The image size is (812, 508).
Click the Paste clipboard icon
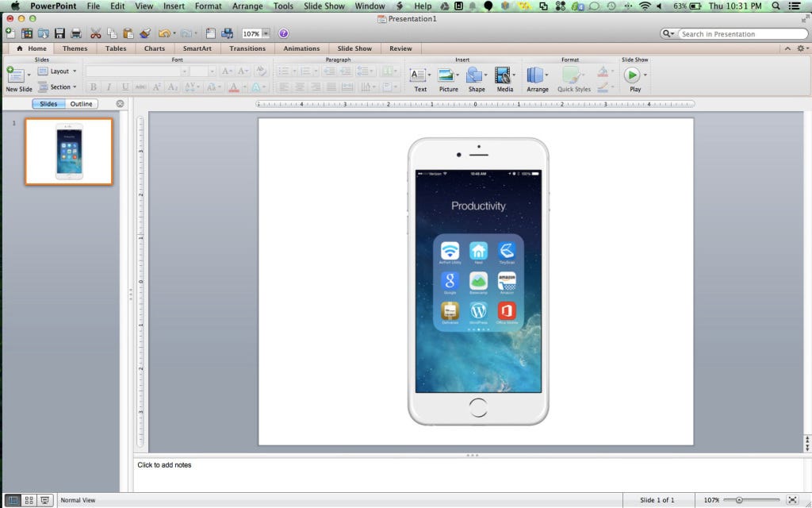128,33
